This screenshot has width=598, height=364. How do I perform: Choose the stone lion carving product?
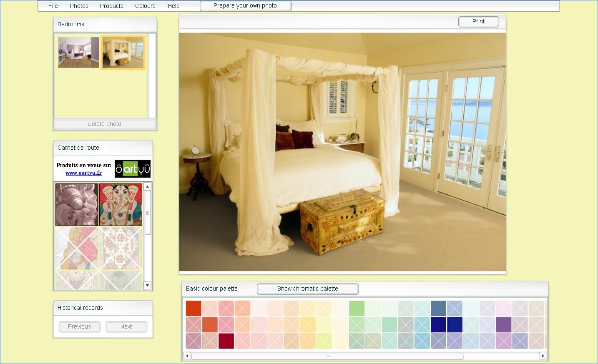(x=77, y=205)
